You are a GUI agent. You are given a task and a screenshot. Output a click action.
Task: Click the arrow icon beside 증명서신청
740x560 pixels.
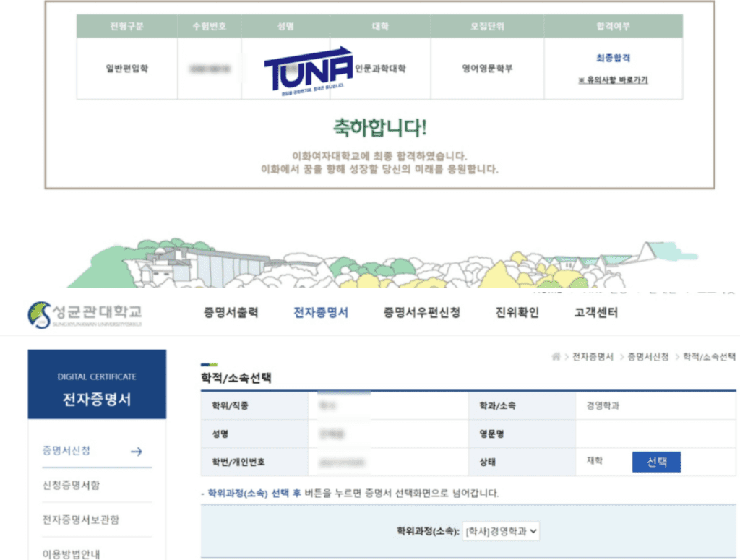point(137,452)
